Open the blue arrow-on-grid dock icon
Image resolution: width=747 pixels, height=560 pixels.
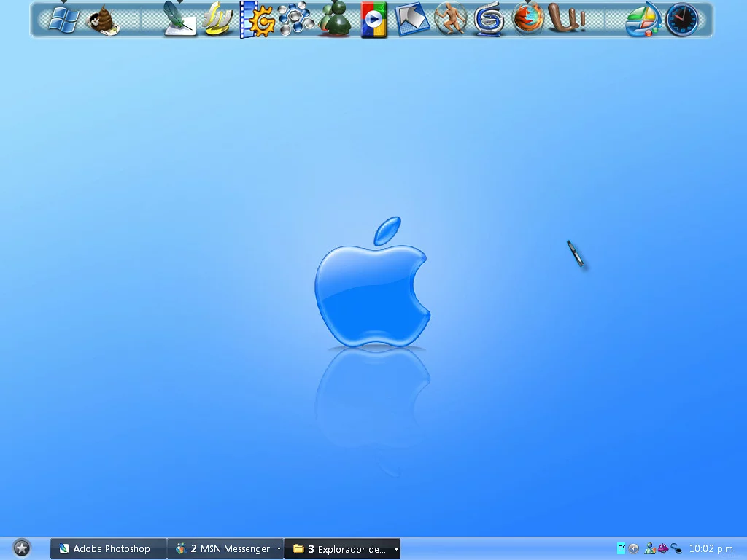pyautogui.click(x=412, y=20)
